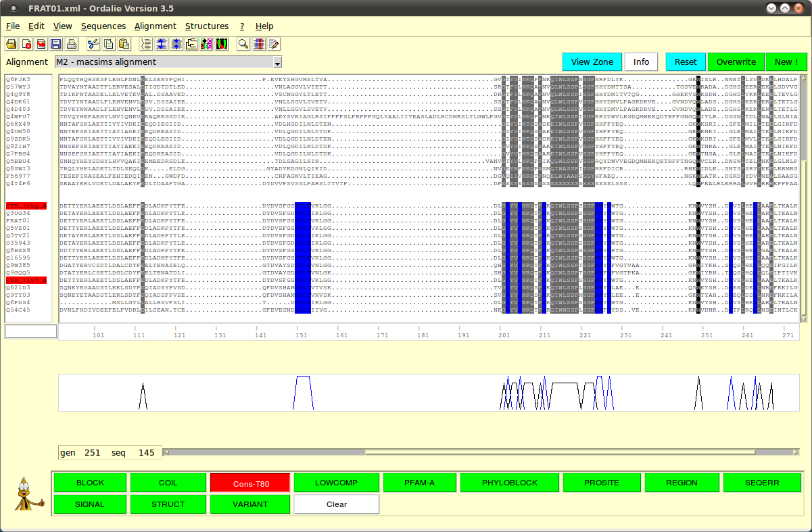Viewport: 812px width, 532px height.
Task: Toggle the Cons-T80 feature button
Action: point(250,483)
